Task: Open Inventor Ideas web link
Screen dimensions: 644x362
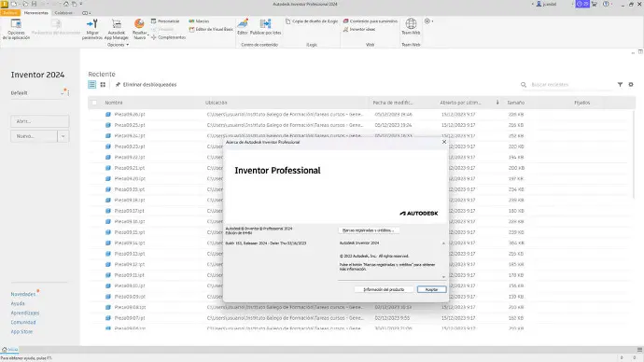Action: [x=359, y=29]
